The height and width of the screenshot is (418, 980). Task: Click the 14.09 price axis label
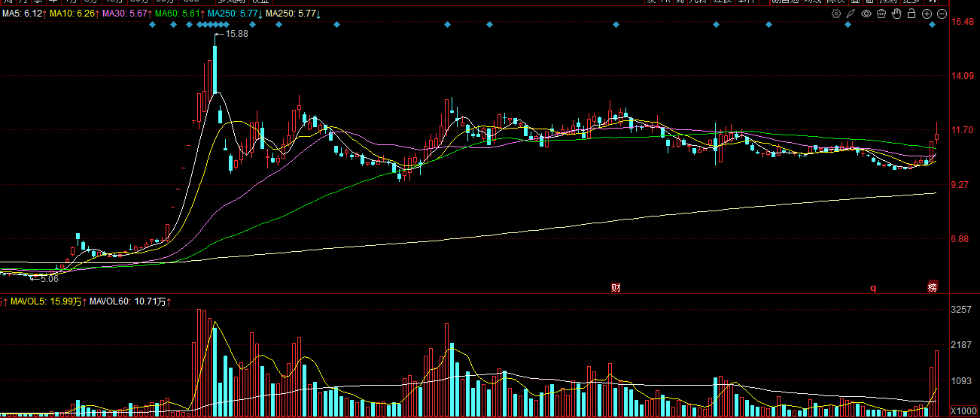[x=963, y=76]
